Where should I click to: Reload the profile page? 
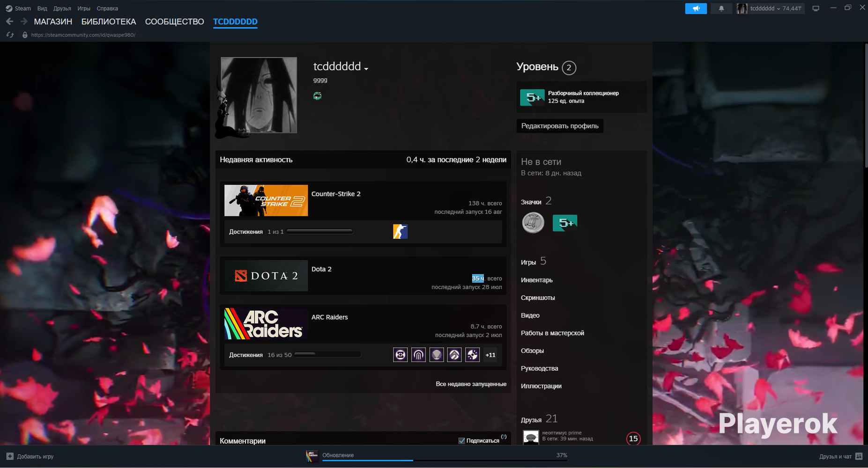click(x=10, y=35)
